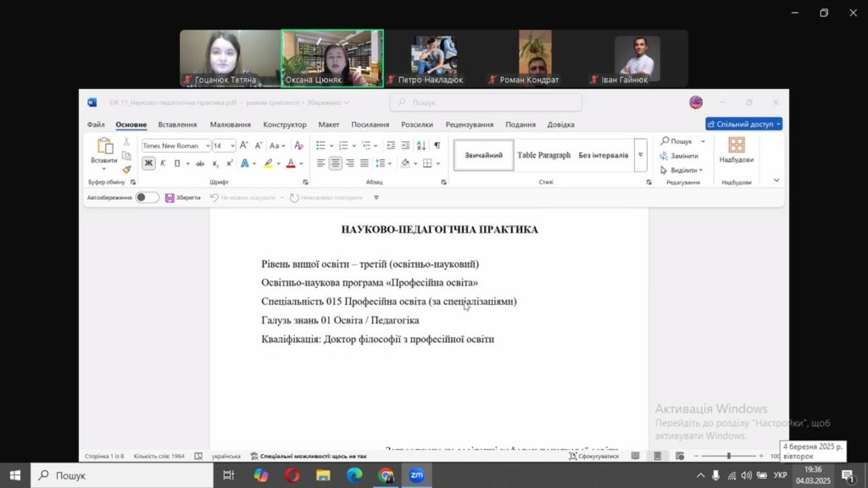The image size is (868, 488).
Task: Toggle bold formatting (Ж) button
Action: point(149,164)
